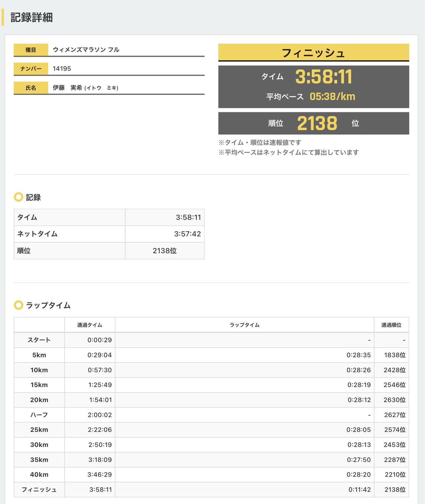Click the 種目 yellow label
425x504 pixels.
pyautogui.click(x=31, y=50)
